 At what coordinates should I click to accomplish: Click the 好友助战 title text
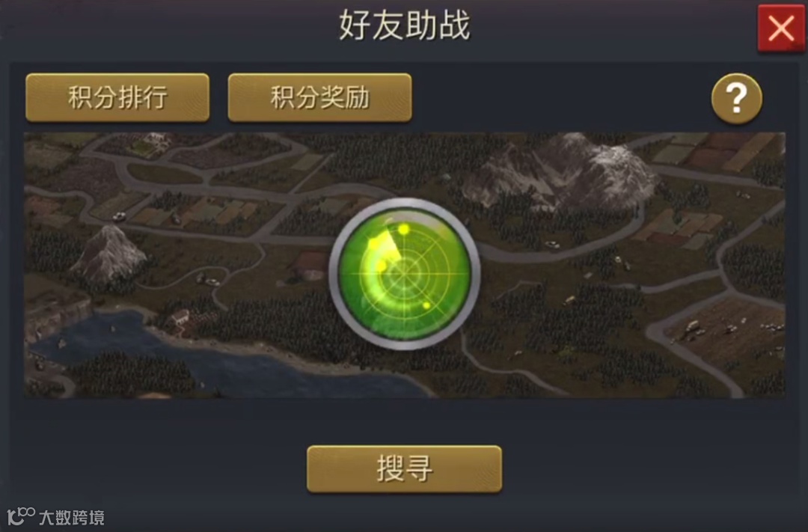click(404, 25)
